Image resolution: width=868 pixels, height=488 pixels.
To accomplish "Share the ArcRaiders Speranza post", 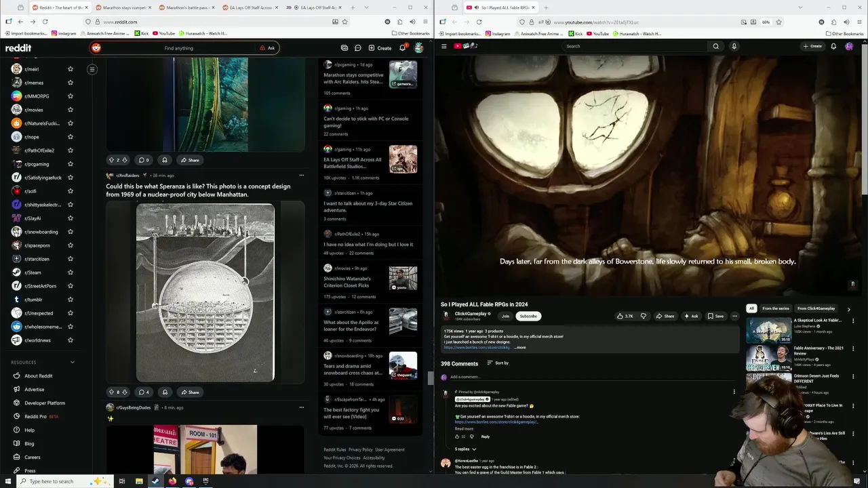I will [x=189, y=392].
